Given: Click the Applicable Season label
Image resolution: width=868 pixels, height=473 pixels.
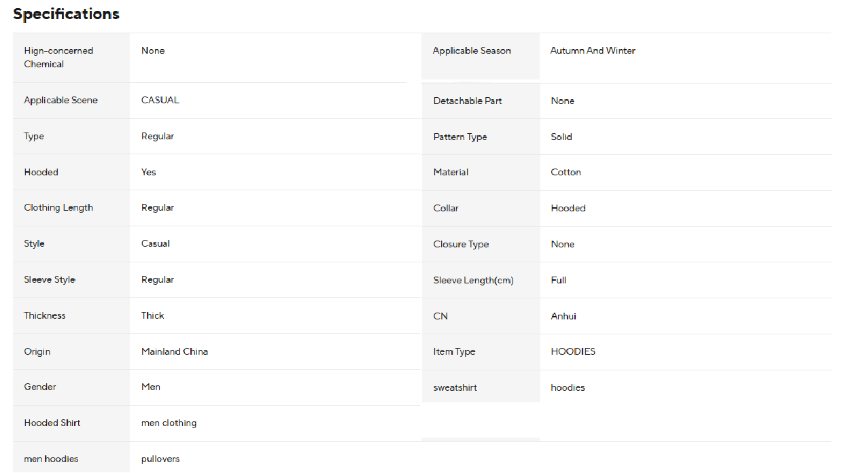Looking at the screenshot, I should coord(472,51).
